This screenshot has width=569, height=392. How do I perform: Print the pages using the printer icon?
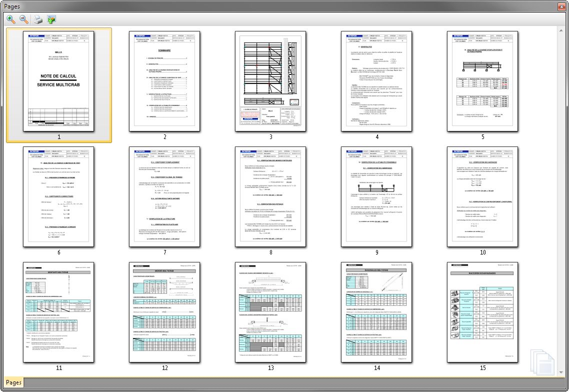point(38,19)
